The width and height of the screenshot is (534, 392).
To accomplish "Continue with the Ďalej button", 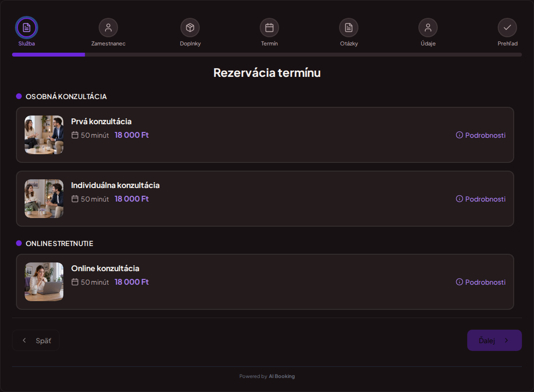I will point(494,340).
